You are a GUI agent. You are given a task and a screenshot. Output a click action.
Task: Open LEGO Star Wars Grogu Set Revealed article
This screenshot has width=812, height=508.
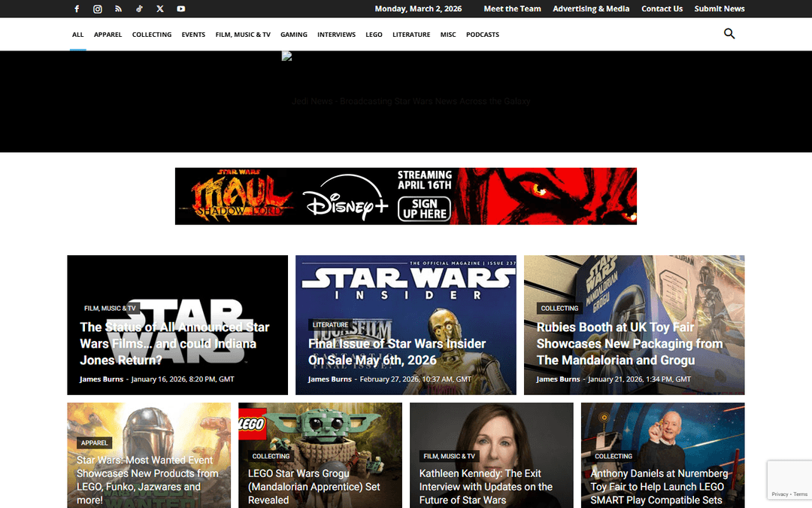(314, 487)
